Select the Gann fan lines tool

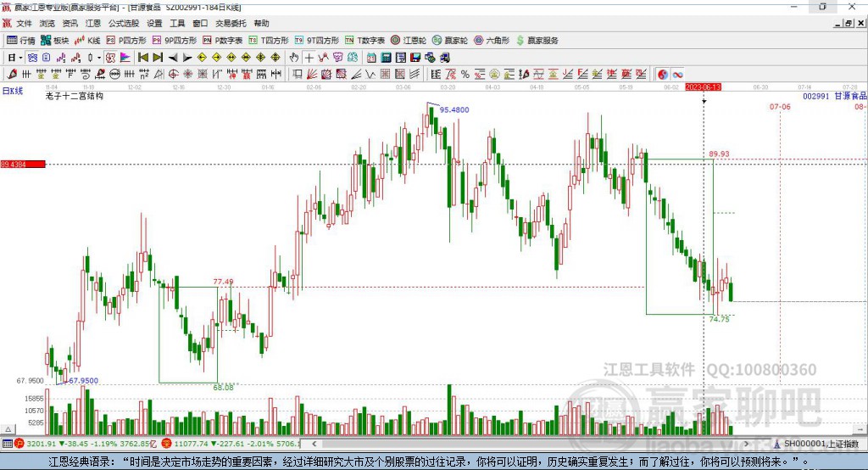tap(312, 75)
